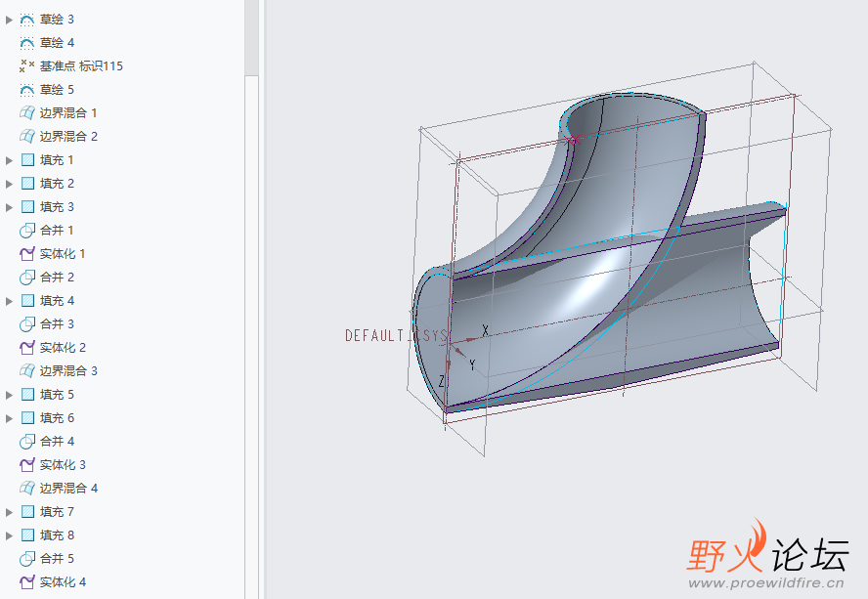Select the 实体化 4 feature label
868x599 pixels.
pyautogui.click(x=62, y=582)
